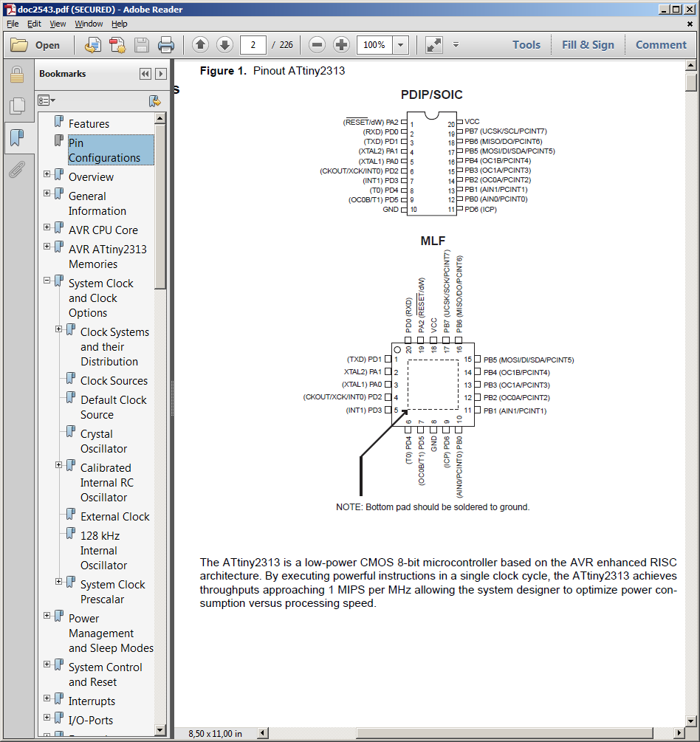700x742 pixels.
Task: Click the bookmarks panel scrollbar thumb
Action: (160, 206)
